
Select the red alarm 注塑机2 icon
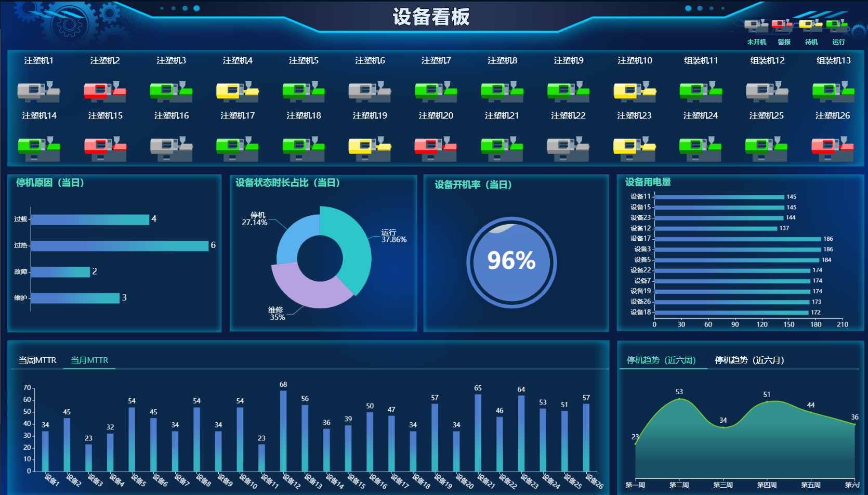click(105, 91)
